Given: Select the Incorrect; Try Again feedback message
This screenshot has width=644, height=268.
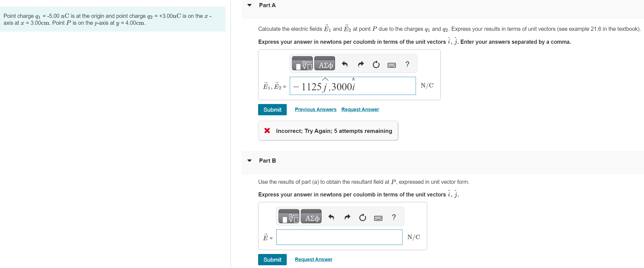Looking at the screenshot, I should pyautogui.click(x=328, y=131).
